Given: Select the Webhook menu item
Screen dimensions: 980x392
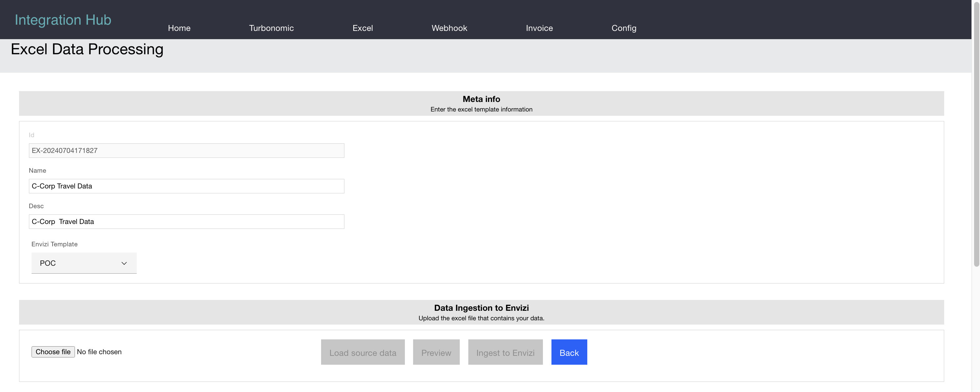Looking at the screenshot, I should (x=449, y=28).
